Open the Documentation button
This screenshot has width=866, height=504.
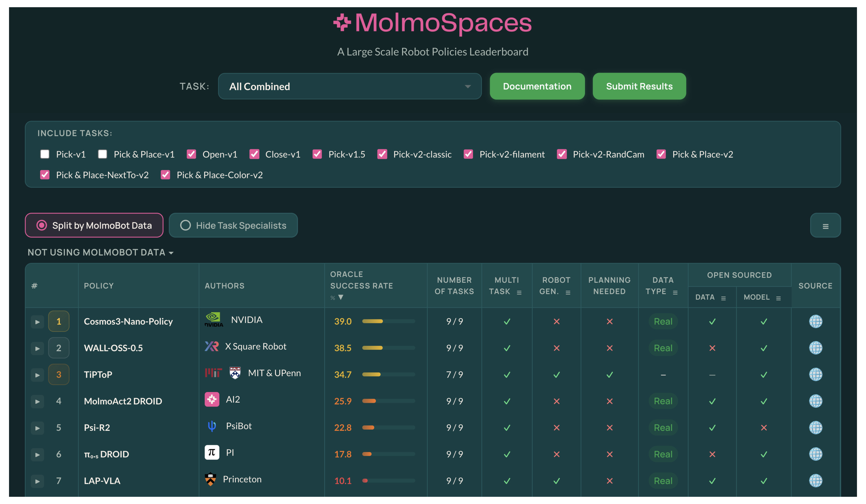(x=537, y=86)
